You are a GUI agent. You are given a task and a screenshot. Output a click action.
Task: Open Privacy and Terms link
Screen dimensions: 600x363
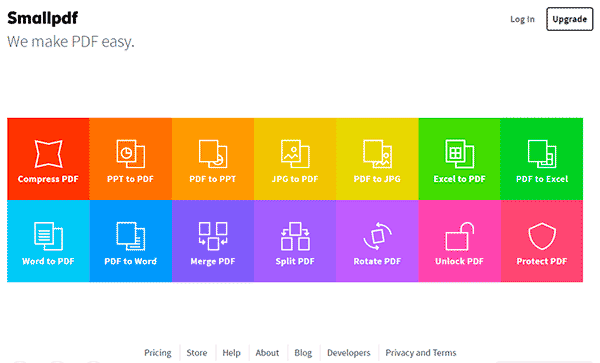click(421, 353)
